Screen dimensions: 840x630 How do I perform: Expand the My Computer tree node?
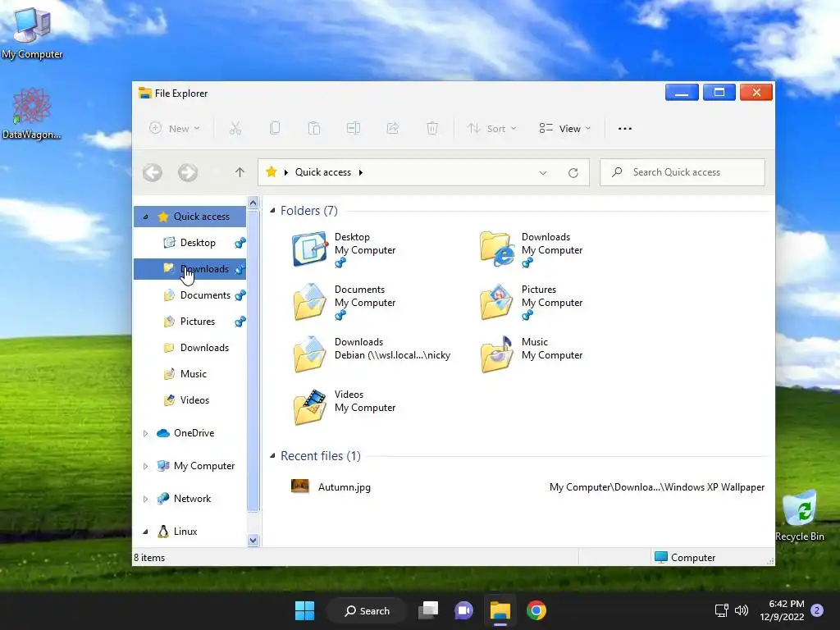click(x=145, y=466)
